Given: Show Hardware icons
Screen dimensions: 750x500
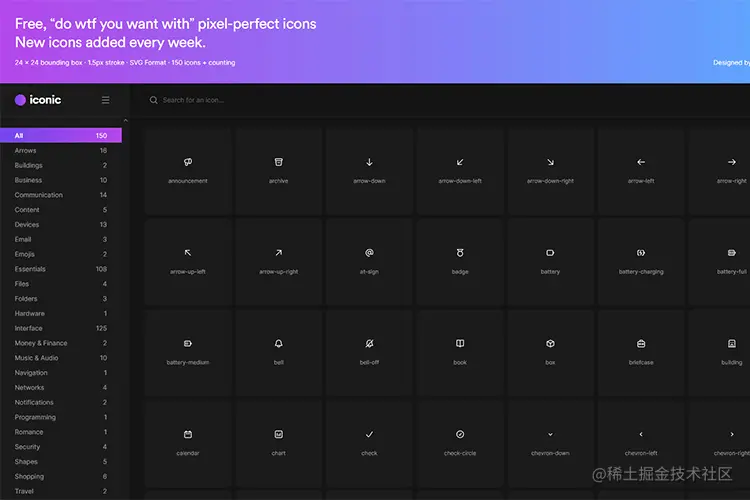Looking at the screenshot, I should click(x=61, y=313).
